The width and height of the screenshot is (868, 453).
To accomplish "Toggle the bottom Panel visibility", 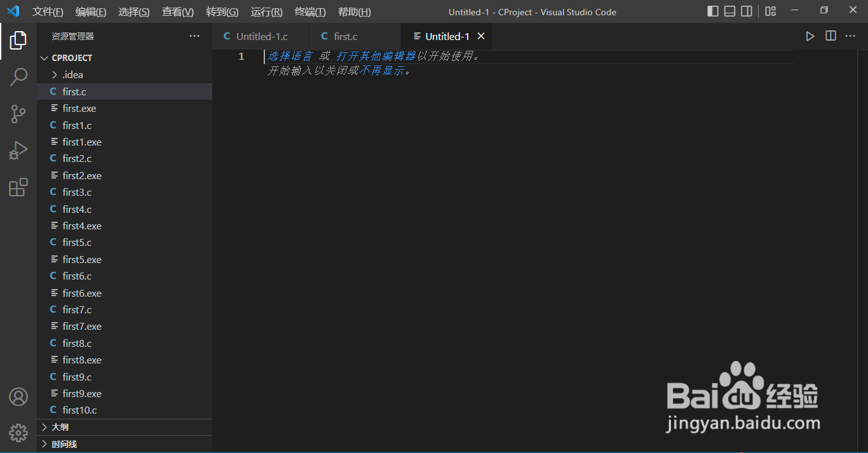I will pyautogui.click(x=730, y=11).
